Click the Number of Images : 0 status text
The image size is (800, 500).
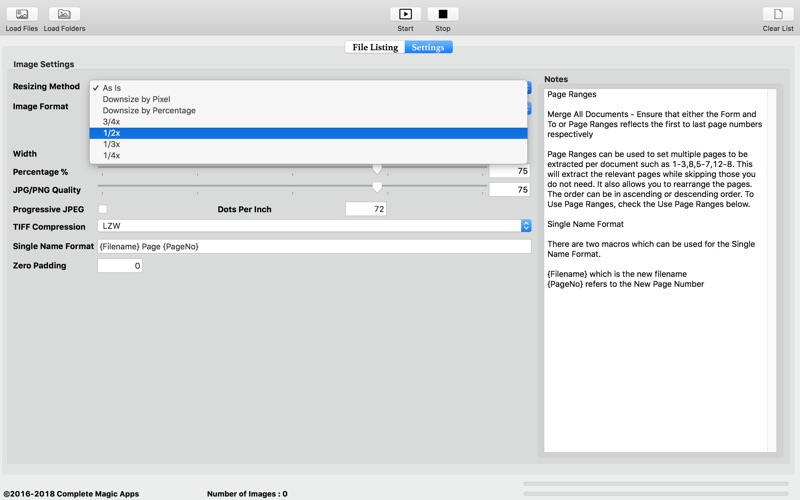247,493
